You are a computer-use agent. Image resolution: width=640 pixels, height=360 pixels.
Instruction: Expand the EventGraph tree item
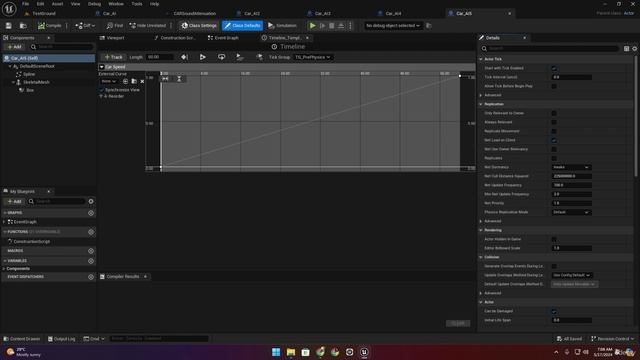click(x=4, y=222)
